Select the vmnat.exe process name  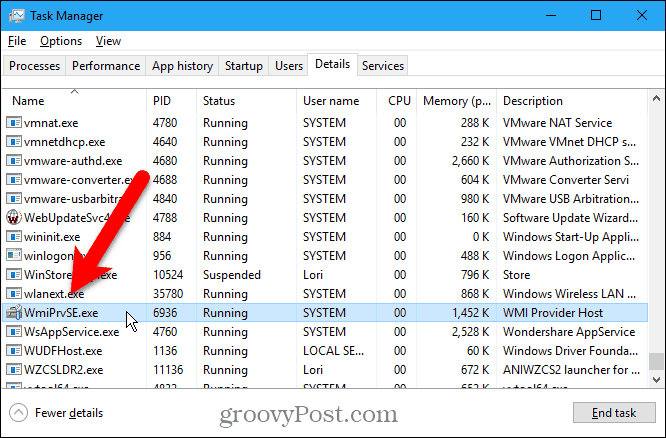[x=51, y=123]
